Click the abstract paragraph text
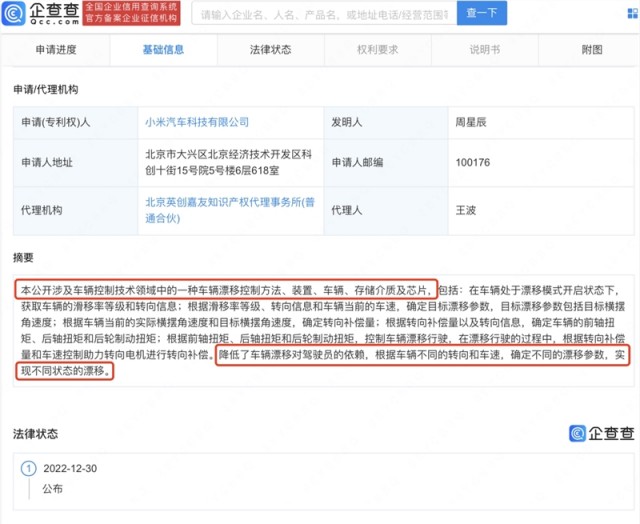Viewport: 640px width, 524px height. point(323,330)
